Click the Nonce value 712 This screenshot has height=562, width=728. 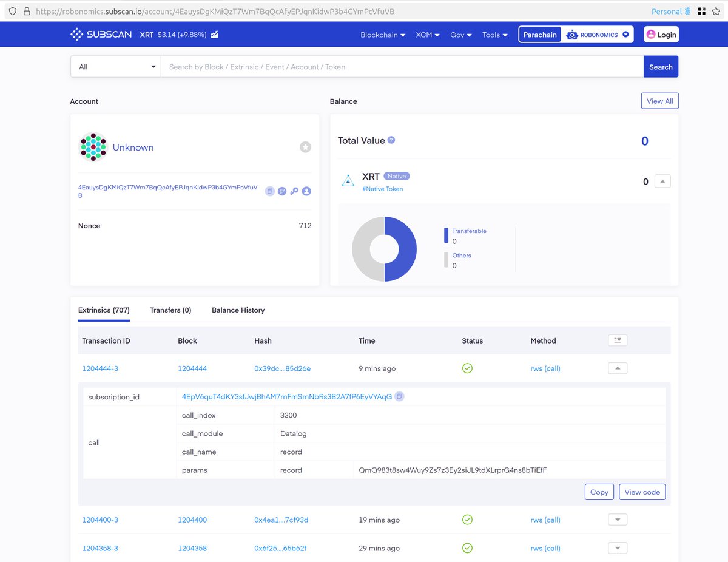click(305, 225)
